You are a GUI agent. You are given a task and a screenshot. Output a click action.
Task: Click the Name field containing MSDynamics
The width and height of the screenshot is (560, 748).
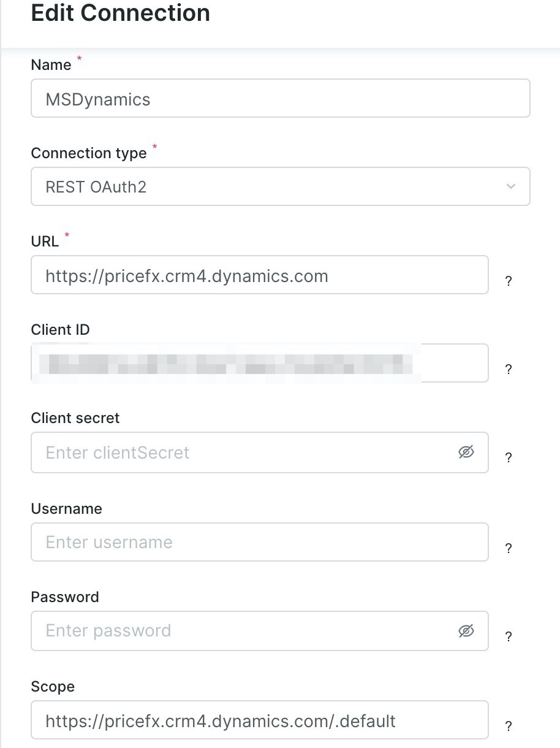(x=280, y=99)
